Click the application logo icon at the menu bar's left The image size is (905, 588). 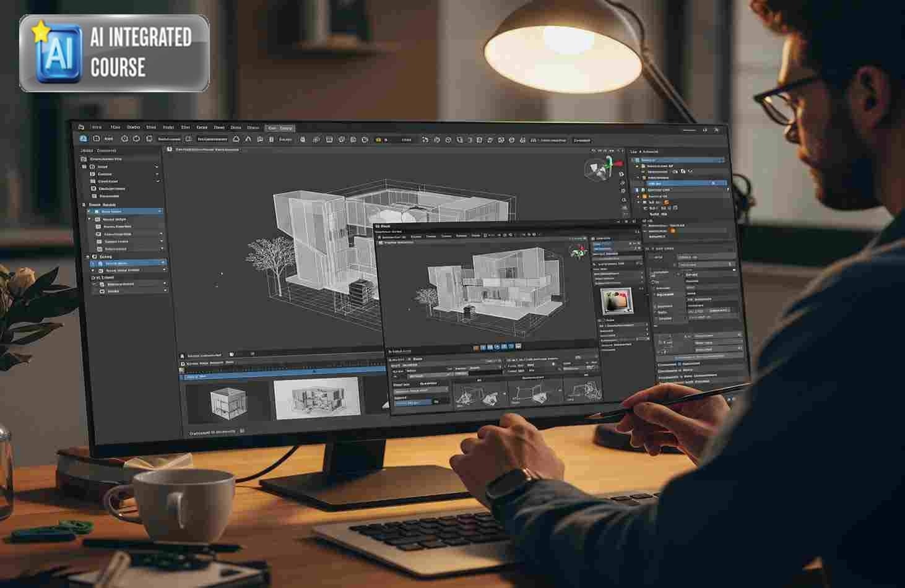(x=81, y=127)
